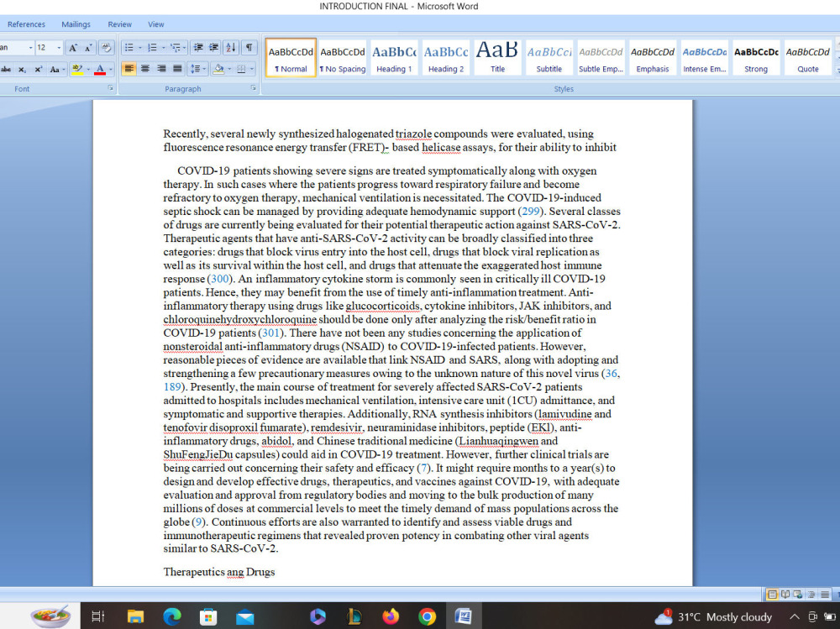Switch to Draft view
Screen dimensions: 840x629
click(x=825, y=595)
